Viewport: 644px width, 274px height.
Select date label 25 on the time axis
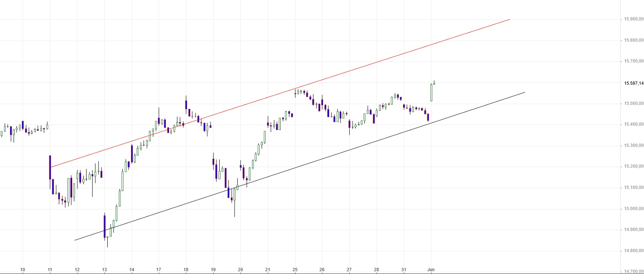point(295,270)
